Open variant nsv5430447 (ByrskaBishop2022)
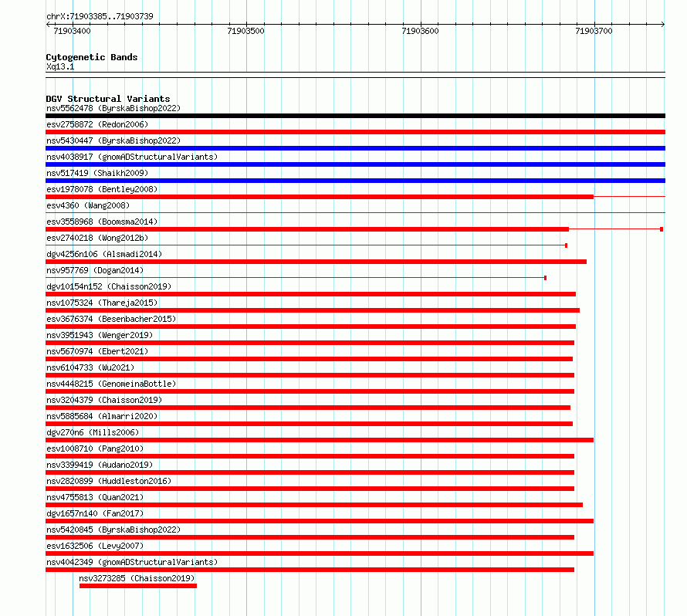Image resolution: width=687 pixels, height=616 pixels. [x=113, y=140]
